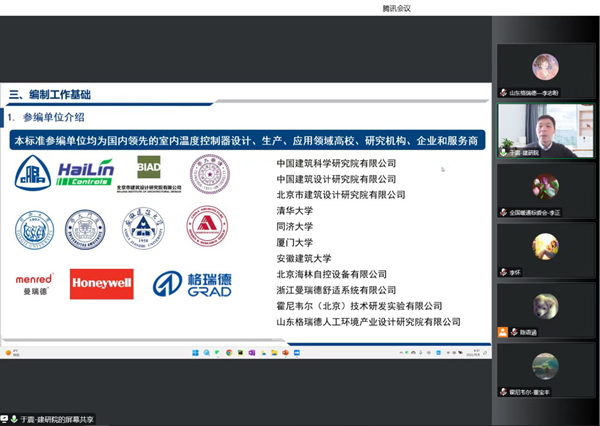Select the 陈雨涵 participant avatar
Viewport: 600px width, 426px height.
(545, 307)
